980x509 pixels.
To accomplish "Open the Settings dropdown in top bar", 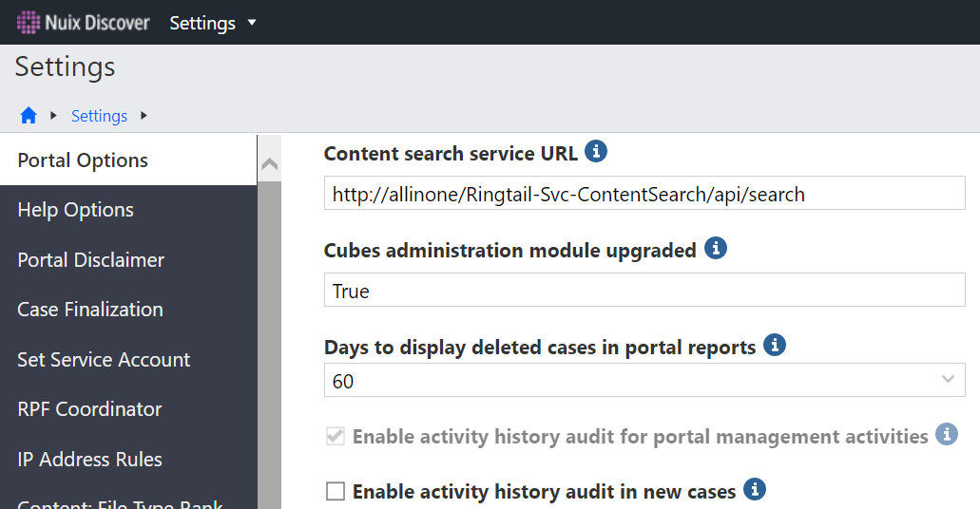I will click(213, 23).
